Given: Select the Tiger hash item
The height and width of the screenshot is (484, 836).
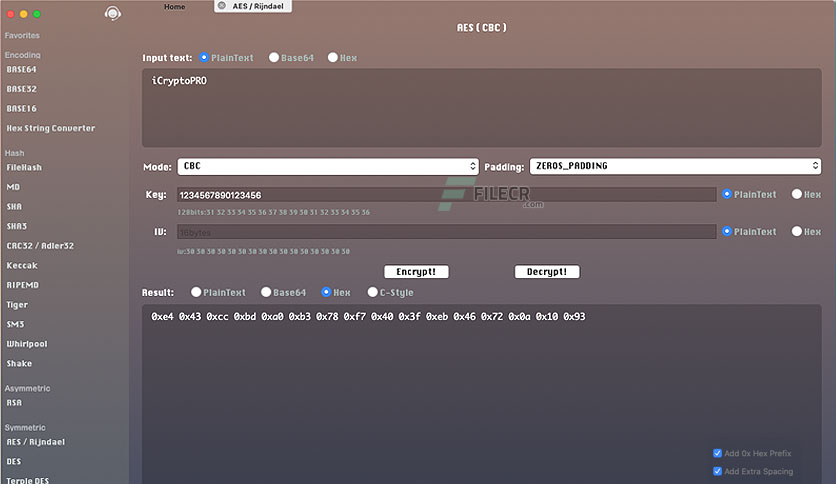Looking at the screenshot, I should coord(17,305).
